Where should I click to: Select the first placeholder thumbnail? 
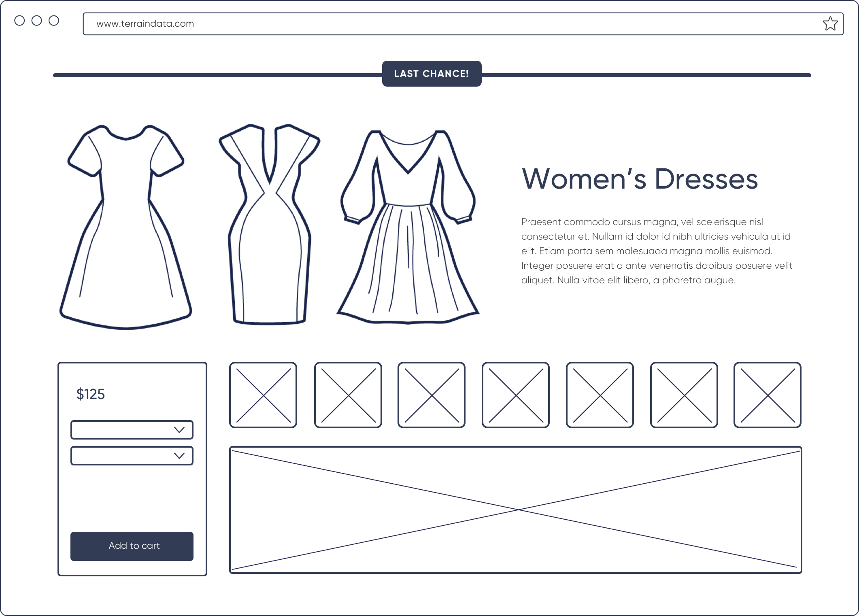click(x=263, y=395)
